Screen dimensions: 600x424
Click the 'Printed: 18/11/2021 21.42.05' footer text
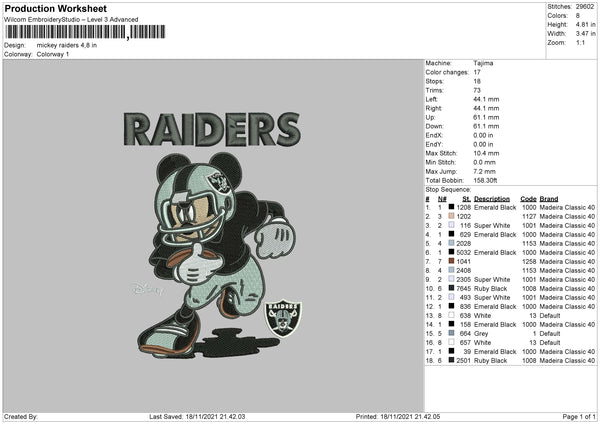point(398,416)
